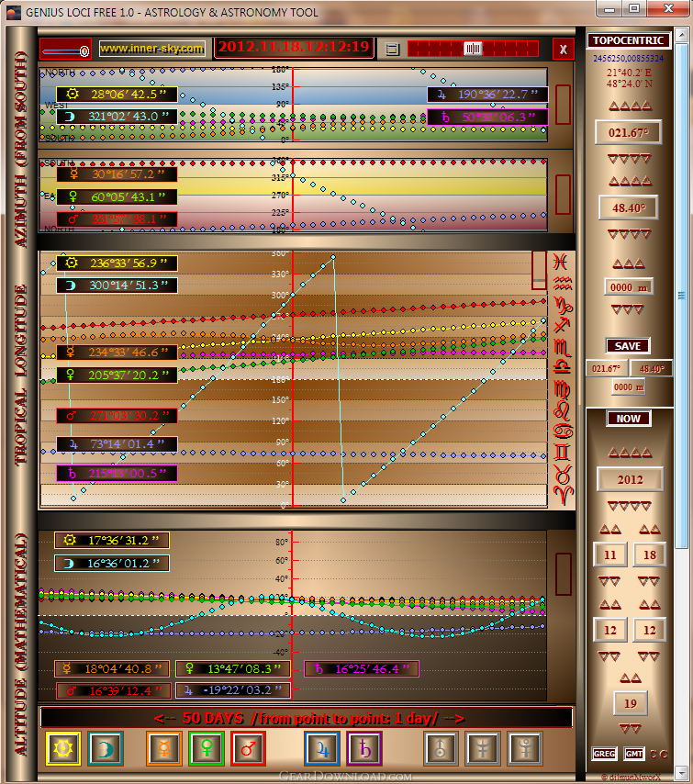Click the SAVE location button
Viewport: 693px width, 784px height.
click(628, 346)
